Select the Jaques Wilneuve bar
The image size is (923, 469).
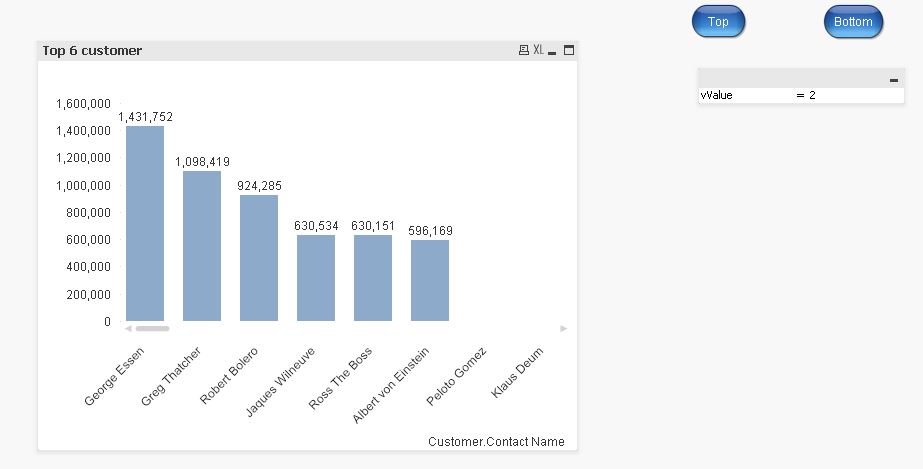(316, 278)
